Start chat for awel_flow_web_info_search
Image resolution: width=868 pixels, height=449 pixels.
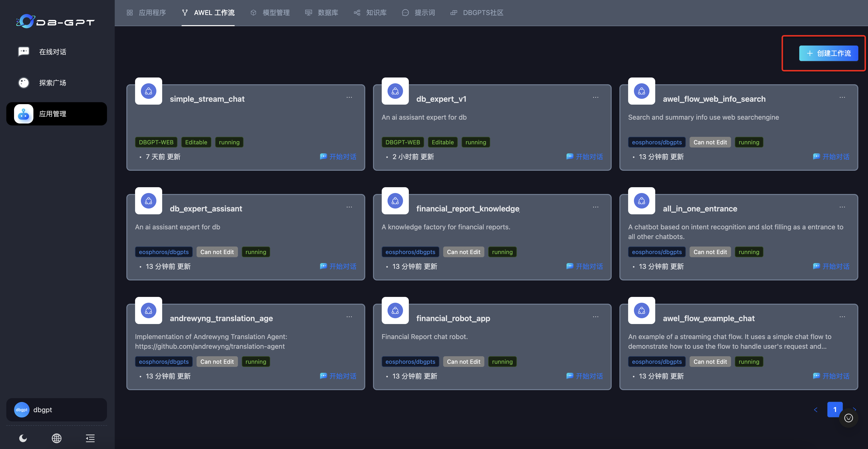tap(831, 157)
